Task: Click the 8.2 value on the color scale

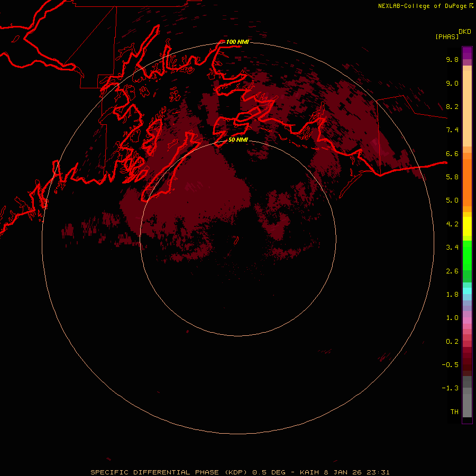Action: pyautogui.click(x=452, y=106)
